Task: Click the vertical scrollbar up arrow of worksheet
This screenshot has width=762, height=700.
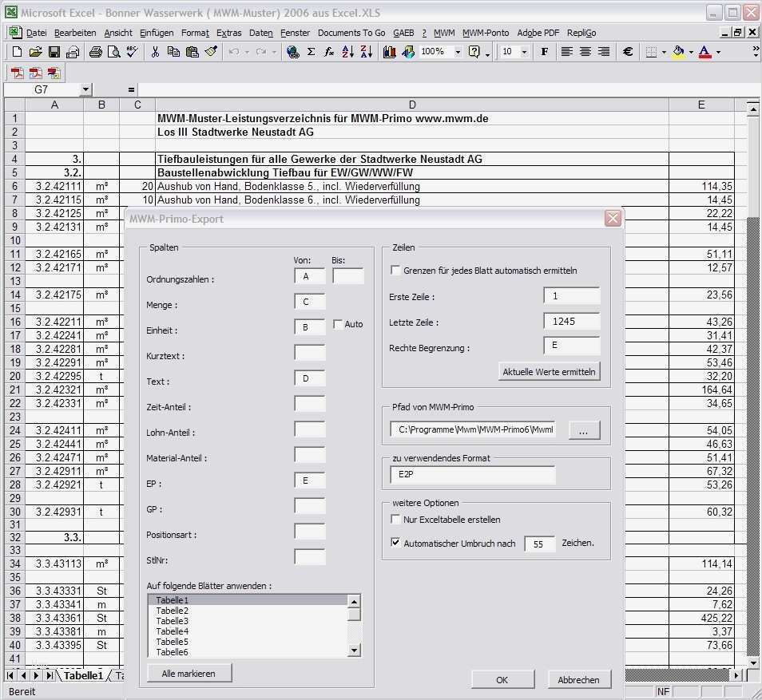Action: 752,110
